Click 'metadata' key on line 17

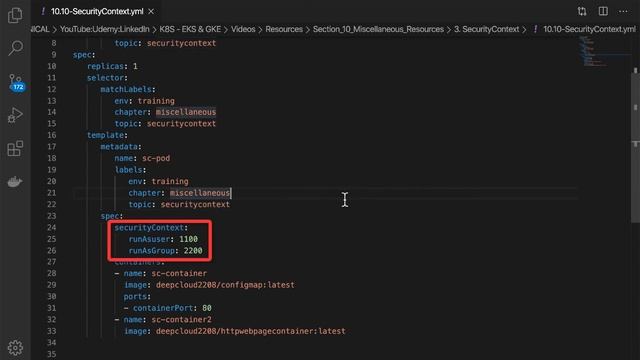(119, 147)
